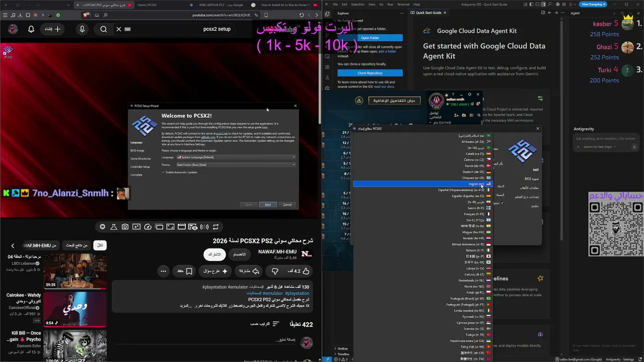Expand the Timeline section in Explorer
The width and height of the screenshot is (644, 362).
(343, 354)
